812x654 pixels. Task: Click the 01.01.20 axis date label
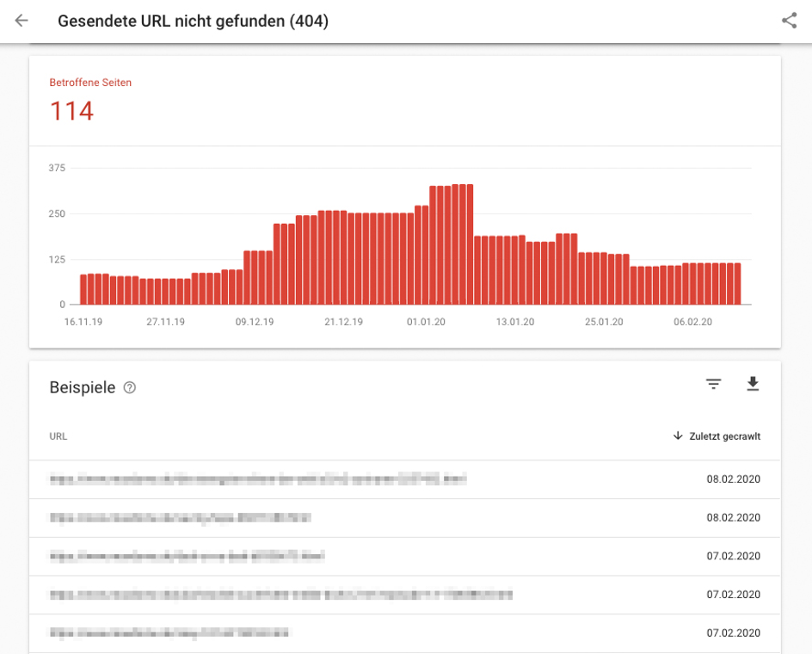coord(426,322)
